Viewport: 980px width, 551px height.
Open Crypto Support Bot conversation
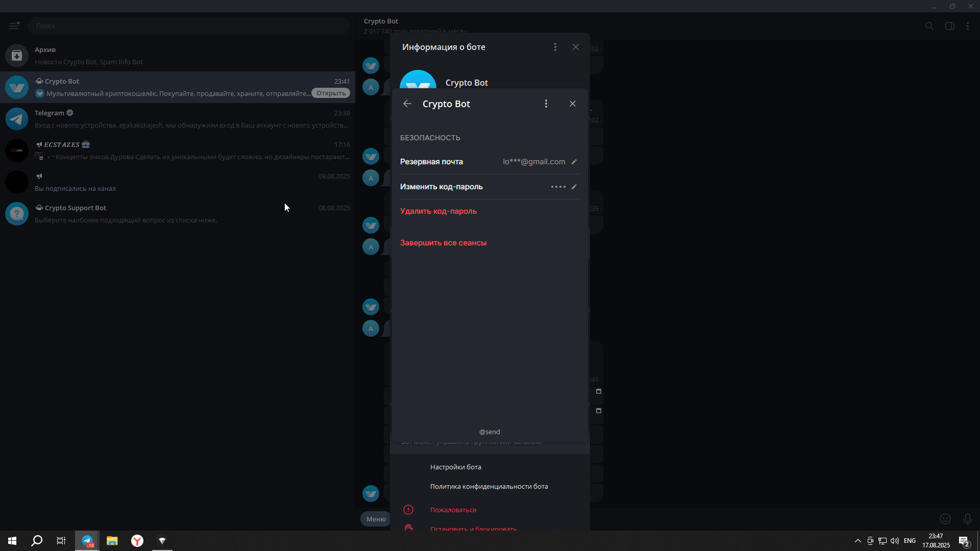tap(178, 214)
